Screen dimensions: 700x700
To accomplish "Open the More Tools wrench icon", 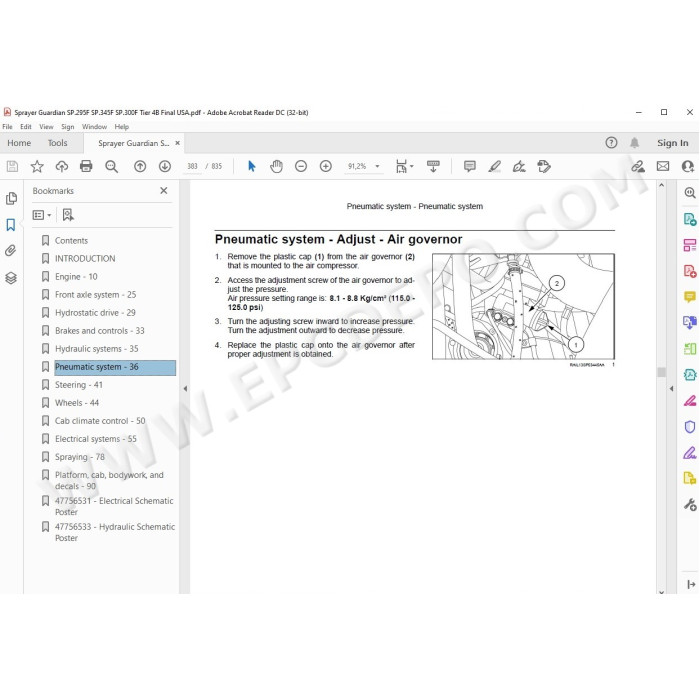I will pos(690,505).
